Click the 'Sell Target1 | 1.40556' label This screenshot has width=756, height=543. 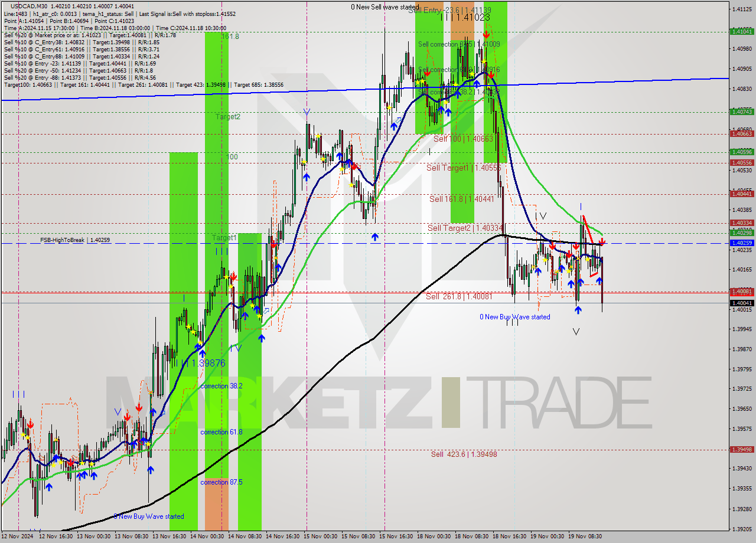click(x=464, y=168)
